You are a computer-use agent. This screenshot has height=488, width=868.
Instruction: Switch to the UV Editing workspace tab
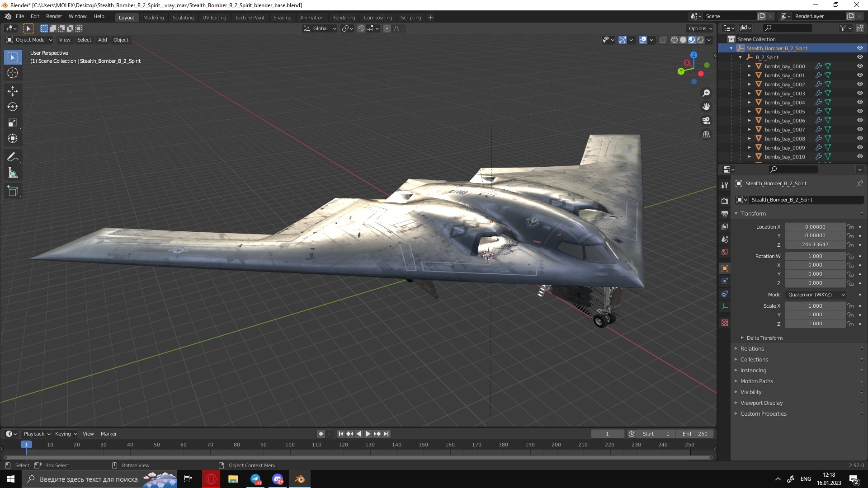[214, 18]
